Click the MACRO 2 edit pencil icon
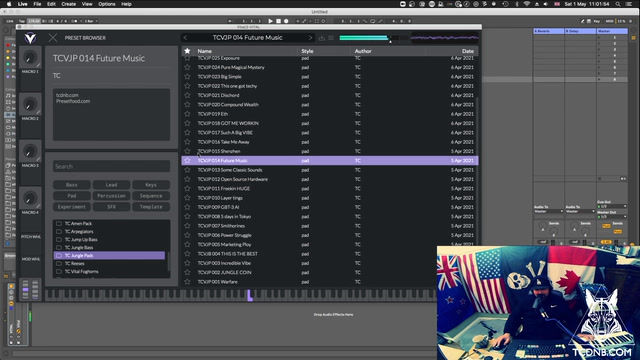This screenshot has height=360, width=640. (x=38, y=112)
